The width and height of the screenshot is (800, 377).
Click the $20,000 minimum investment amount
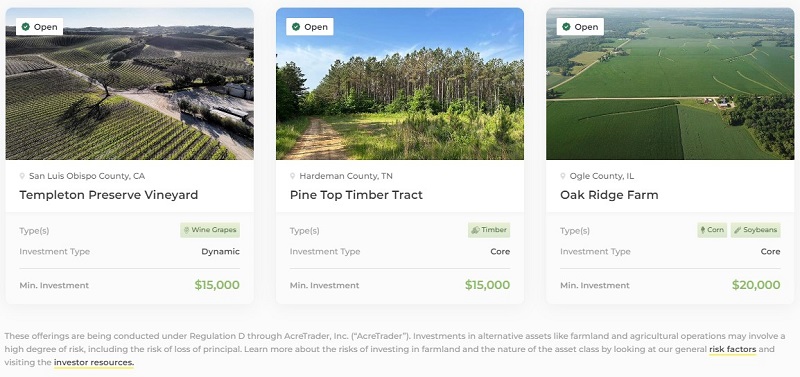(756, 285)
